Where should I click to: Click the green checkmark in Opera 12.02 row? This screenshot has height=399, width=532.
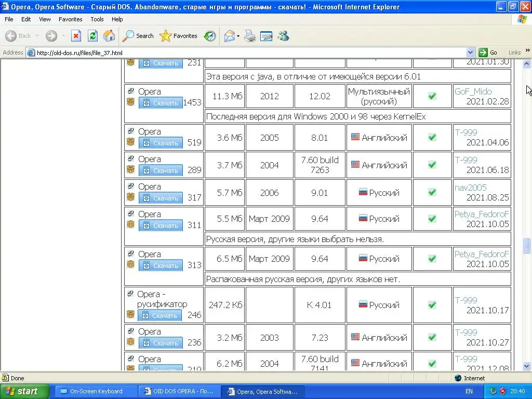click(432, 96)
